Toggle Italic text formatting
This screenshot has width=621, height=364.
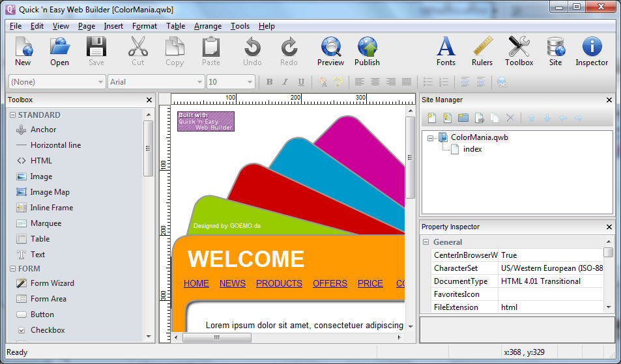(x=285, y=82)
